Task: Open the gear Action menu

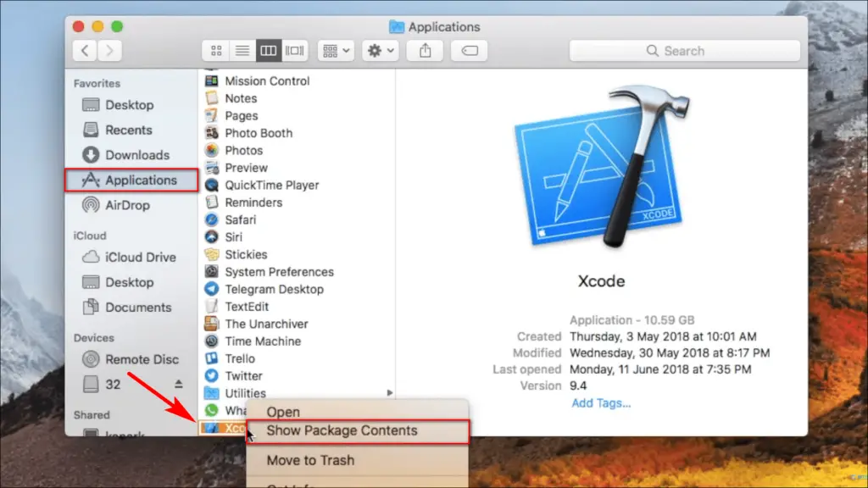Action: (x=381, y=51)
